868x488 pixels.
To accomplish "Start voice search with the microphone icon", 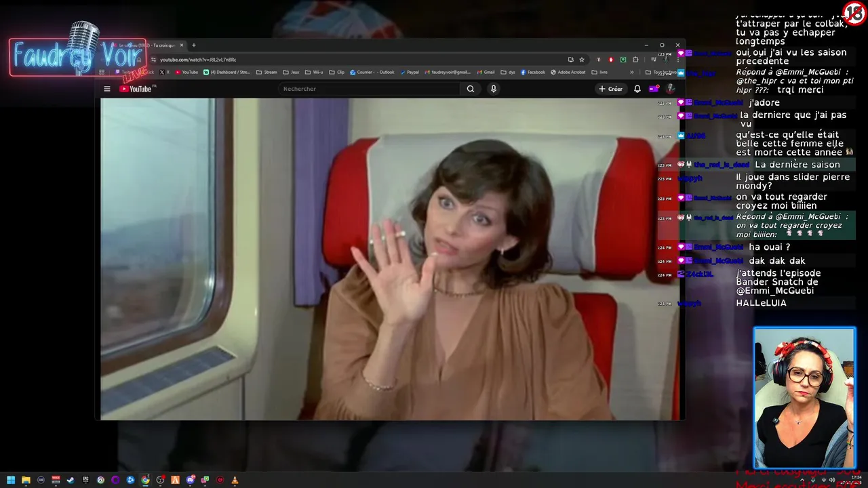I will pos(494,89).
